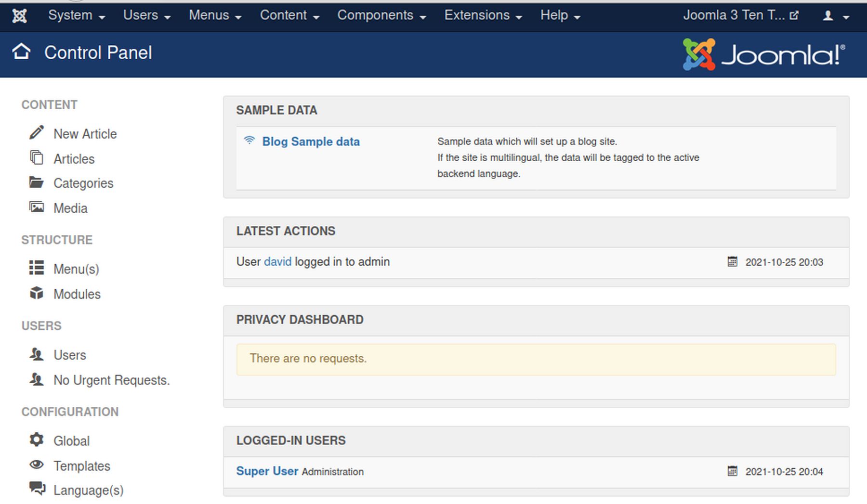
Task: Open the System dropdown menu
Action: pyautogui.click(x=77, y=15)
